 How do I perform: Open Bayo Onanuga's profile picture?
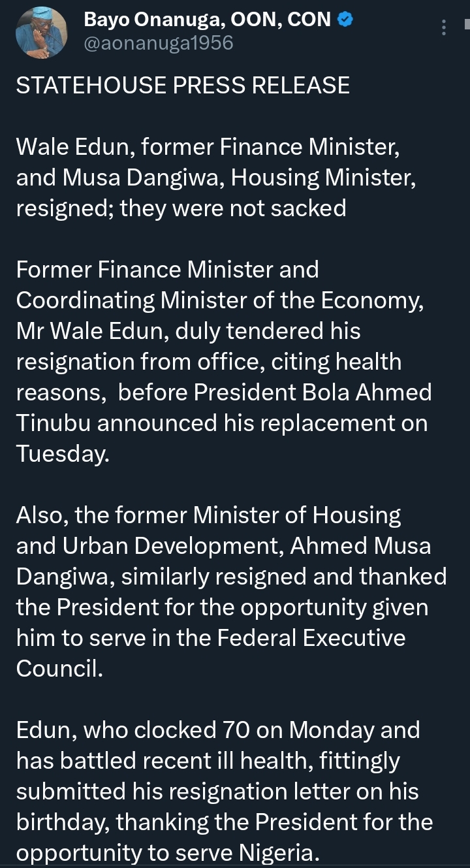pyautogui.click(x=41, y=32)
